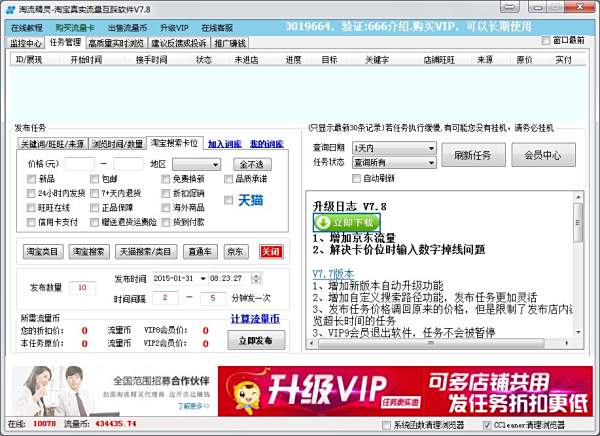Click the 我的词库 link
Viewport: 600px width, 436px height.
[x=267, y=144]
